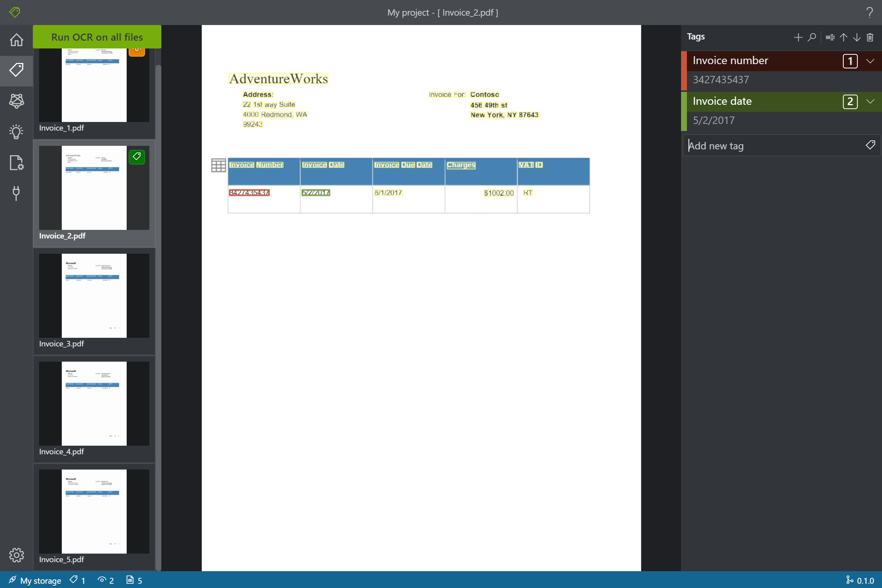The width and height of the screenshot is (882, 588).
Task: Open the Model Compose sidebar icon
Action: [16, 101]
